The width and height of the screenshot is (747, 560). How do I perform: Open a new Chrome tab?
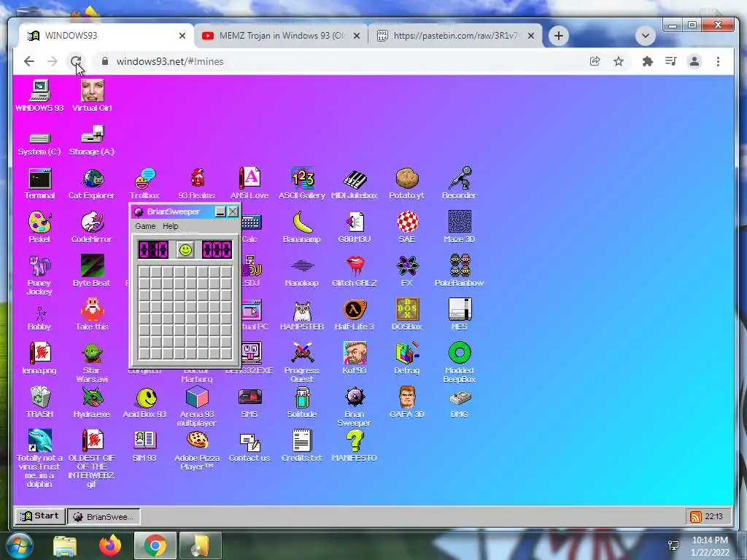[558, 36]
